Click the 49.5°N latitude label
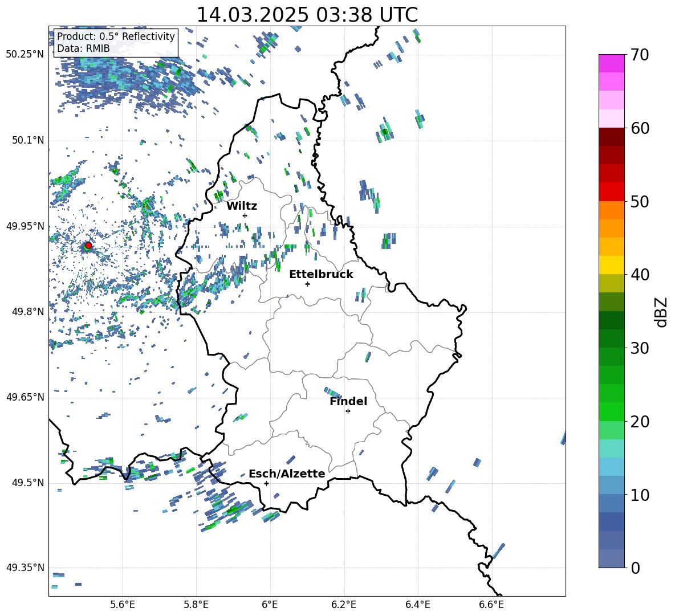Viewport: 675px width, 616px height. [27, 482]
